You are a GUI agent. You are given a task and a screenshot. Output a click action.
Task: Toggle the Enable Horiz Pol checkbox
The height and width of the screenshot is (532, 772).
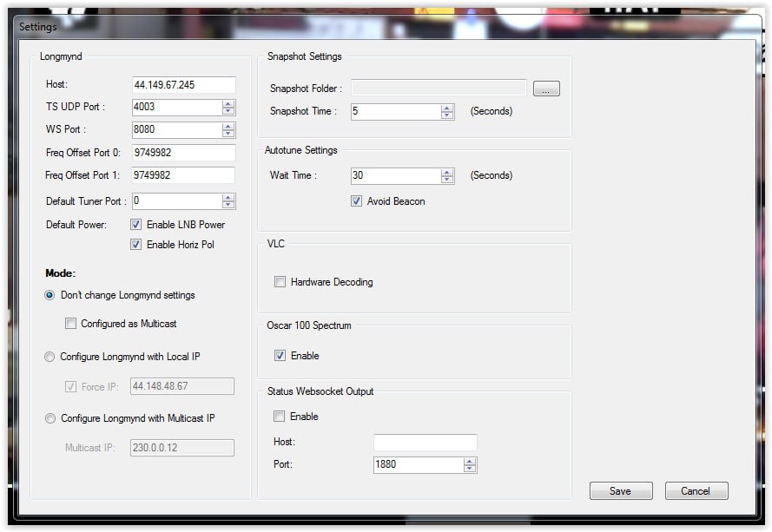pyautogui.click(x=135, y=245)
